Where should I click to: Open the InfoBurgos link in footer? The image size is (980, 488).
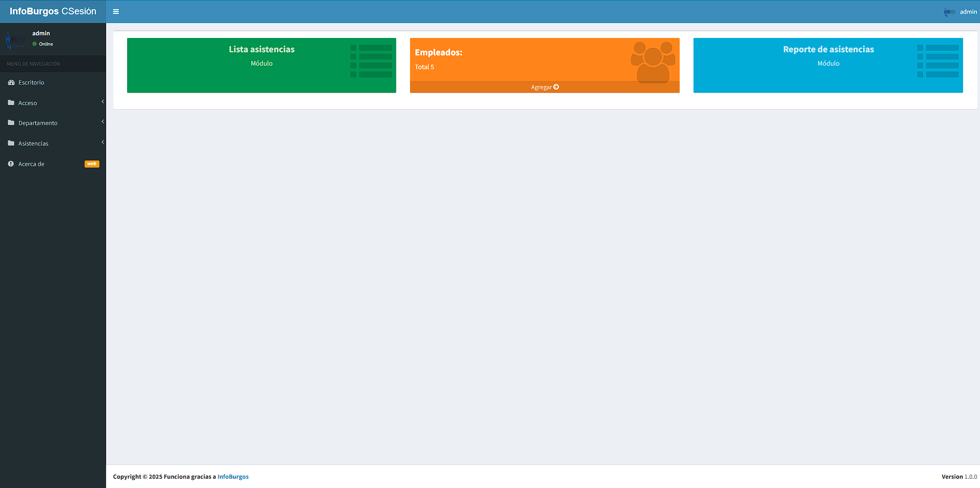[233, 477]
